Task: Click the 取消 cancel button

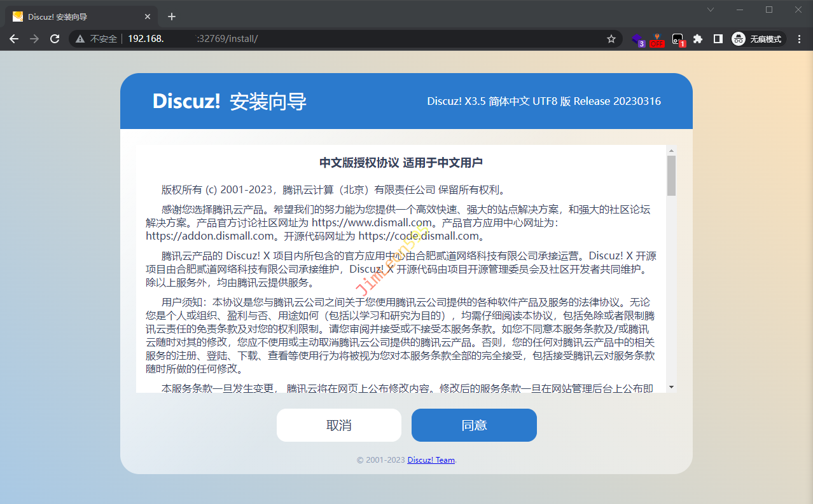Action: 338,425
